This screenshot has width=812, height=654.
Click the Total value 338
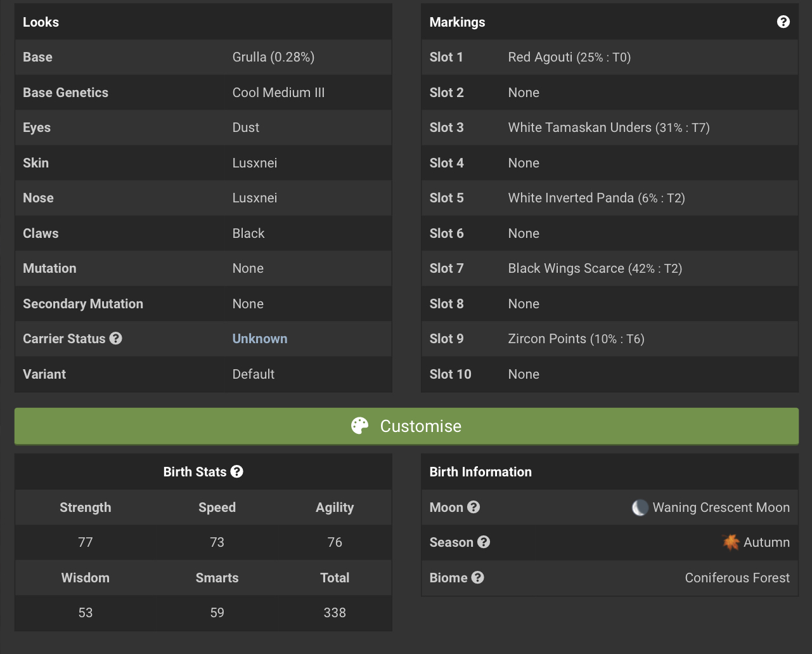click(x=335, y=613)
